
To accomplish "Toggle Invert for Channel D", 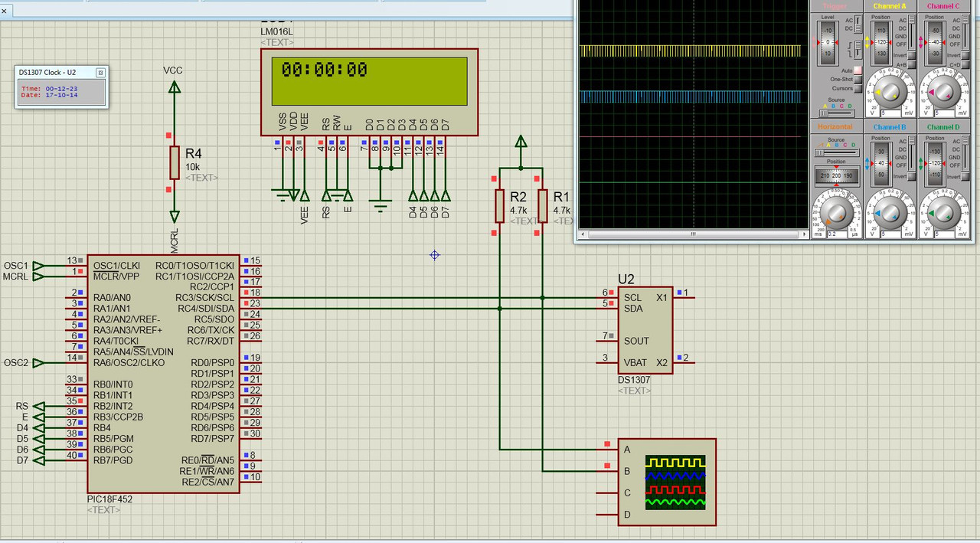I will pyautogui.click(x=965, y=177).
